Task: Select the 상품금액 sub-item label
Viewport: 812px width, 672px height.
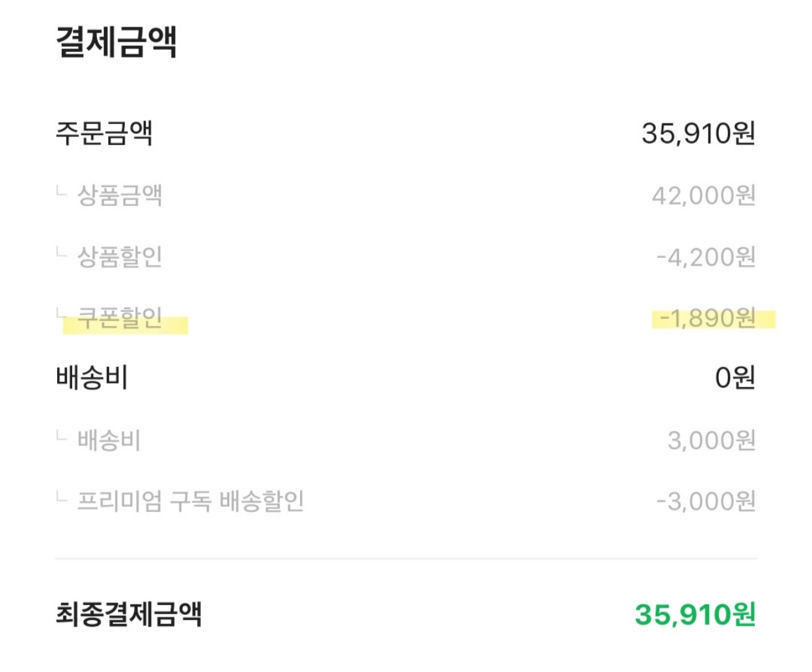Action: click(x=119, y=195)
